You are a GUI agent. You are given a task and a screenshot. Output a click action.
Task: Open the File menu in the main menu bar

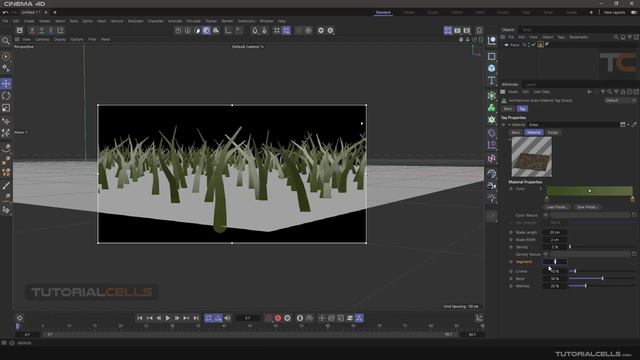[5, 21]
